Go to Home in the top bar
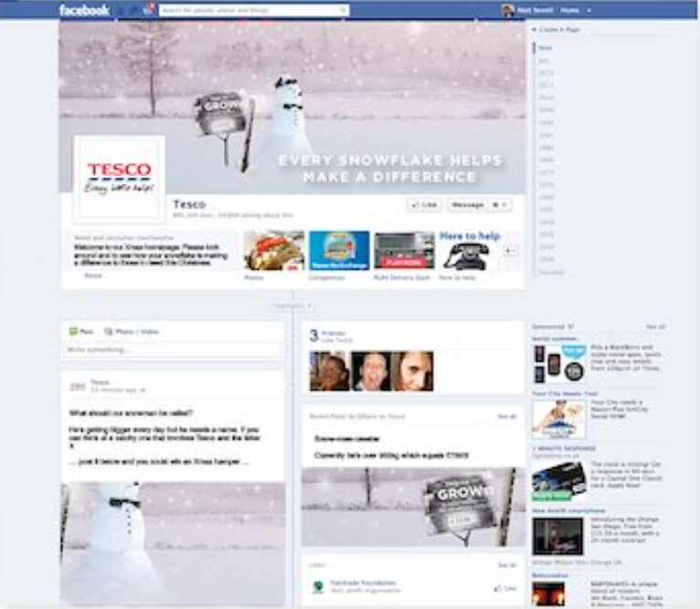 pos(569,10)
